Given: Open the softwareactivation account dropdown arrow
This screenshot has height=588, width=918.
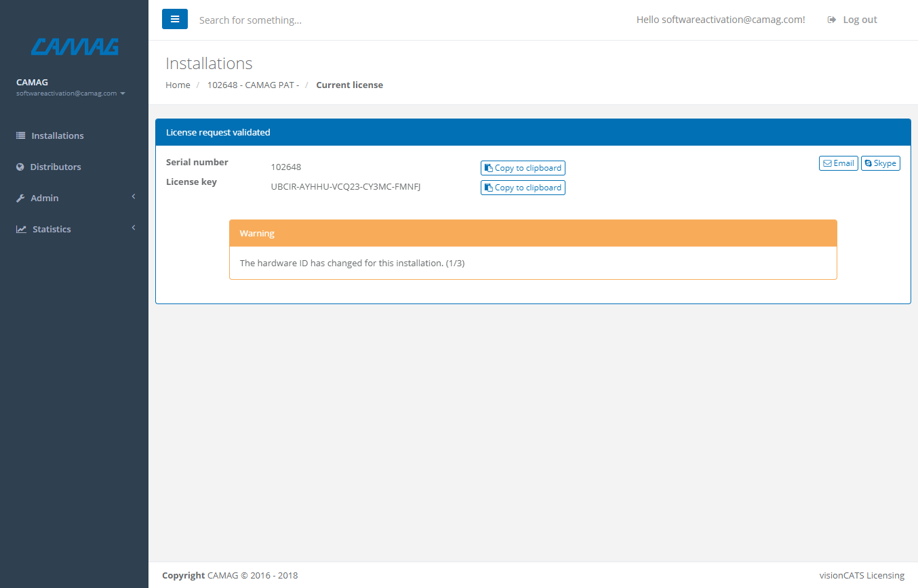Looking at the screenshot, I should click(123, 93).
